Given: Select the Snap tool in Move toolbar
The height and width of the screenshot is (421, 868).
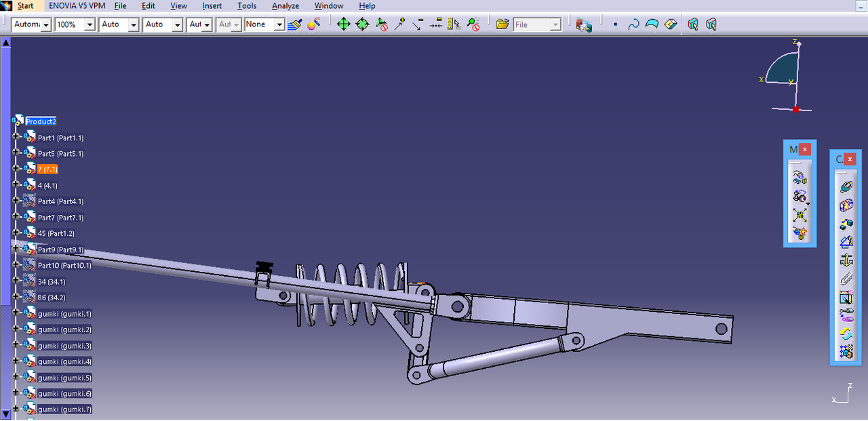Looking at the screenshot, I should click(x=800, y=197).
